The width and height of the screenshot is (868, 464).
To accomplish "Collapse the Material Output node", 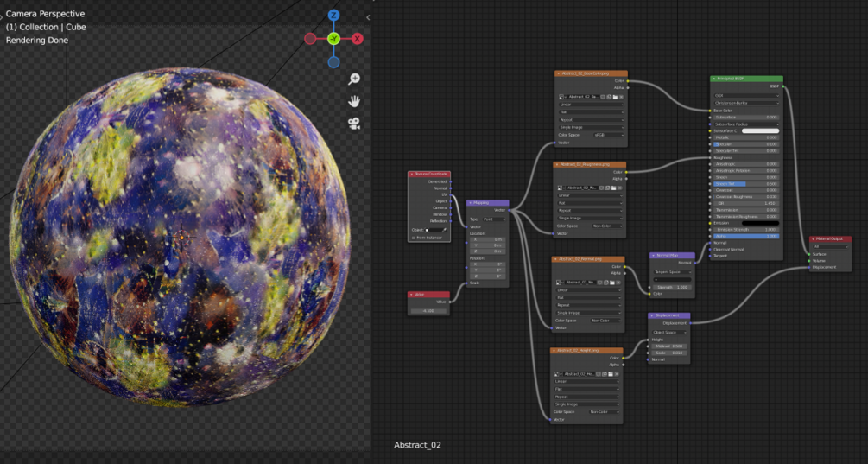I will pos(813,239).
